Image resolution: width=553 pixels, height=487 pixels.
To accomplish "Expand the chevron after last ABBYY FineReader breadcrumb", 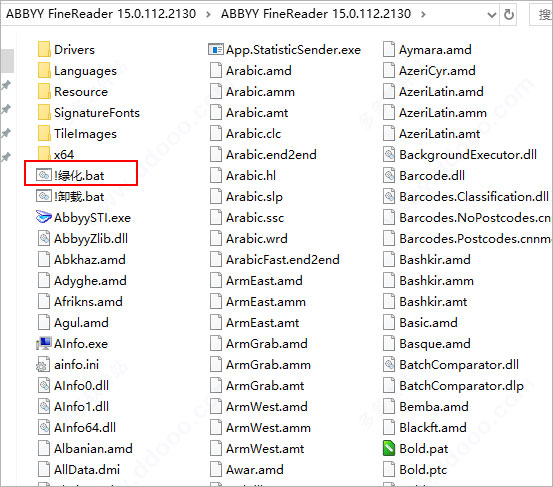I will [423, 14].
